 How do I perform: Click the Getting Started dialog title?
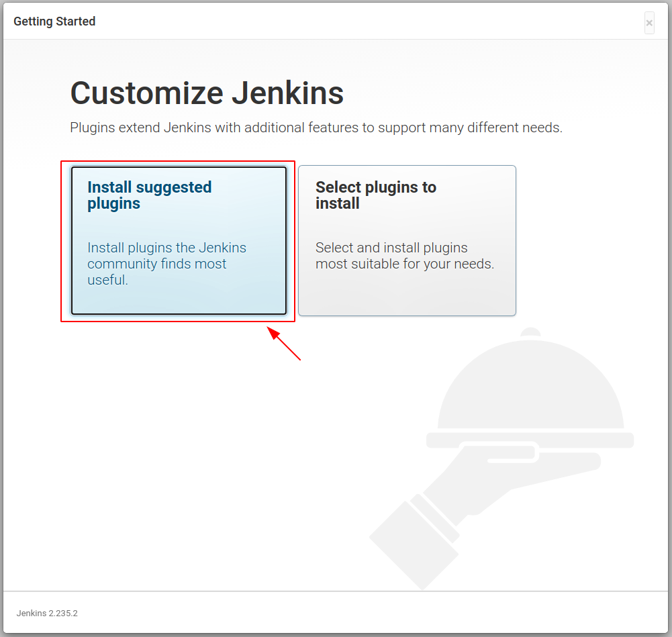click(54, 21)
